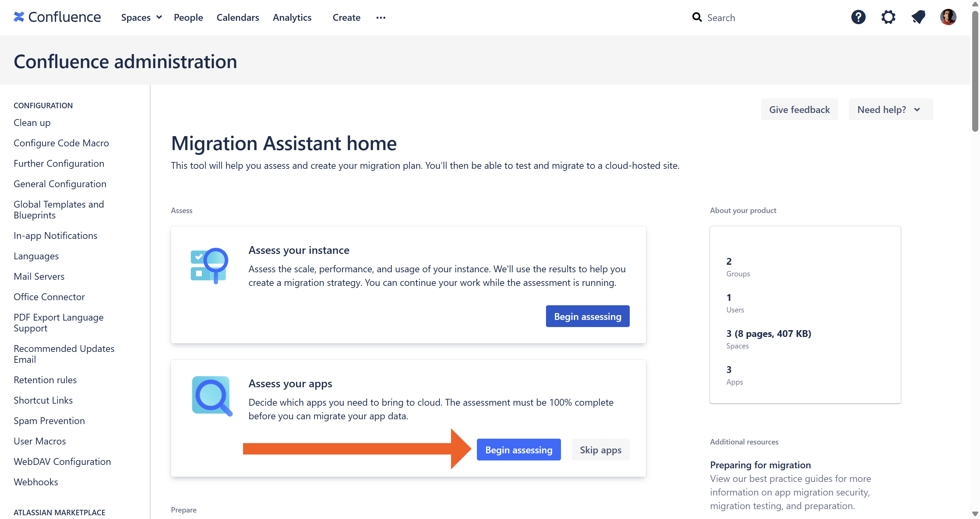This screenshot has width=980, height=519.
Task: Open the more options ellipsis menu
Action: point(381,17)
